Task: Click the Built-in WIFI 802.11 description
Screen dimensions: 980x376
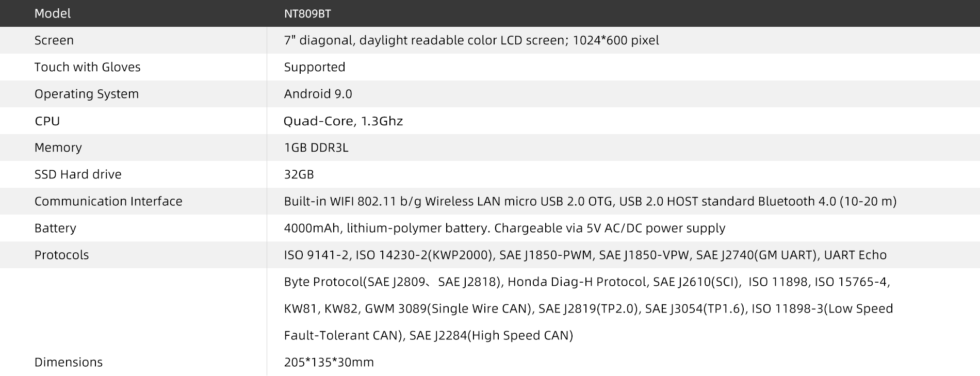Action: (x=590, y=201)
